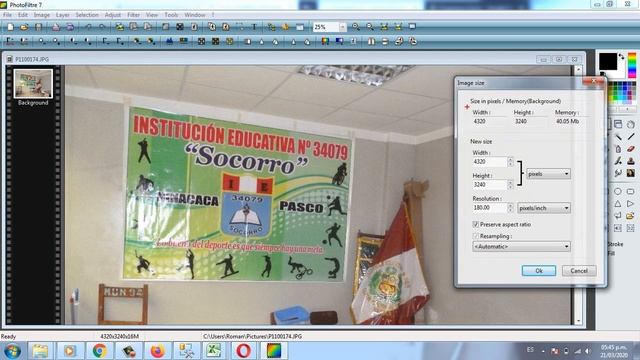Create a new image with the New toolbar icon
The height and width of the screenshot is (360, 640).
11,27
